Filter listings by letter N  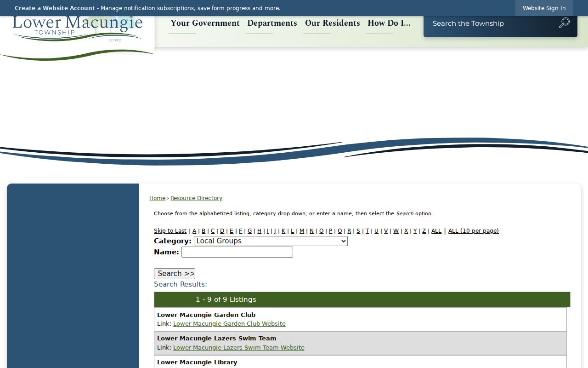click(311, 231)
